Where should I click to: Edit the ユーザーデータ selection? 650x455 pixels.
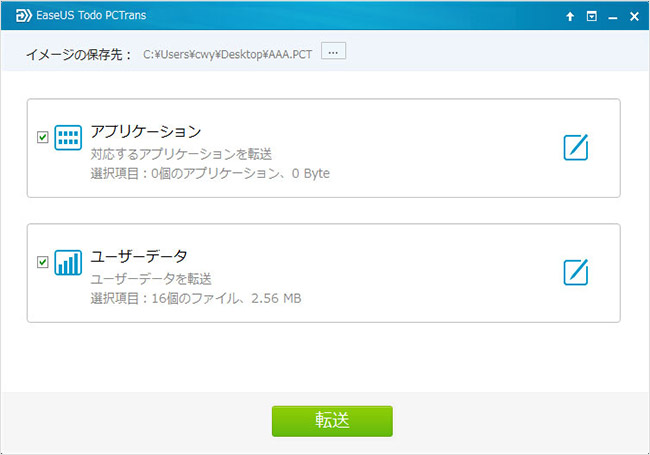click(x=576, y=272)
